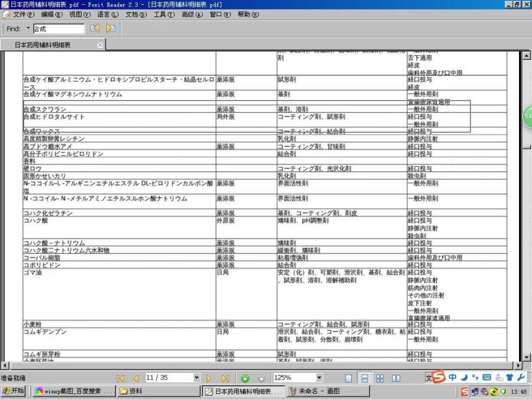
Task: Switch to single page layout
Action: pos(348,378)
